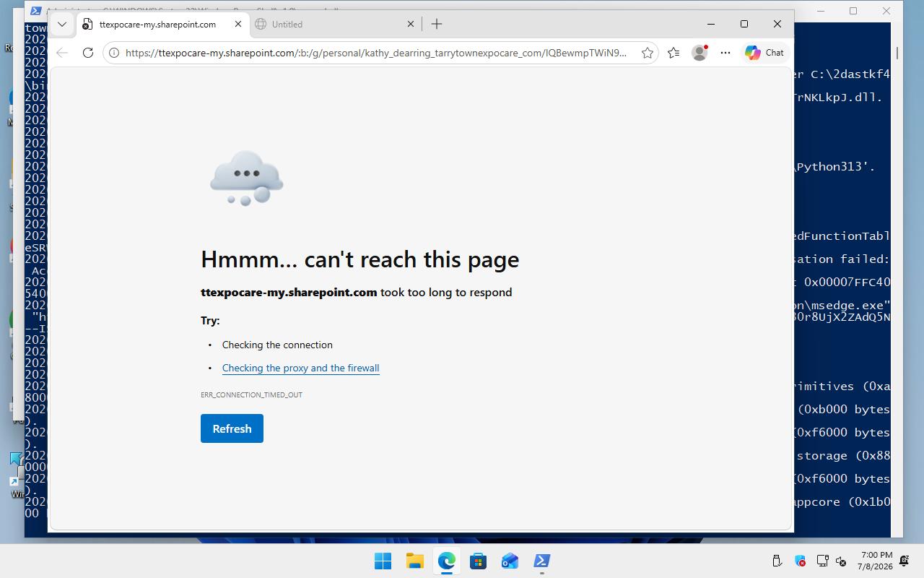Image resolution: width=924 pixels, height=578 pixels.
Task: Click the SharePoint URL in the address bar
Action: (x=375, y=53)
